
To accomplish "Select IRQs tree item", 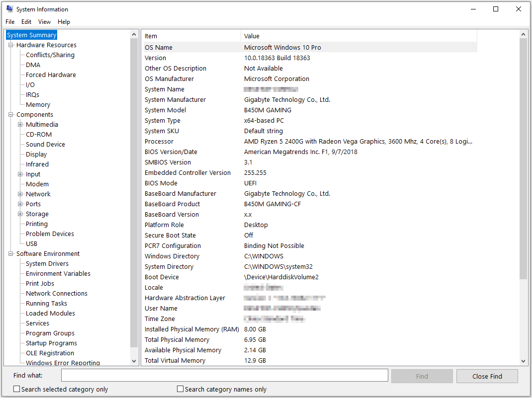I will 33,94.
